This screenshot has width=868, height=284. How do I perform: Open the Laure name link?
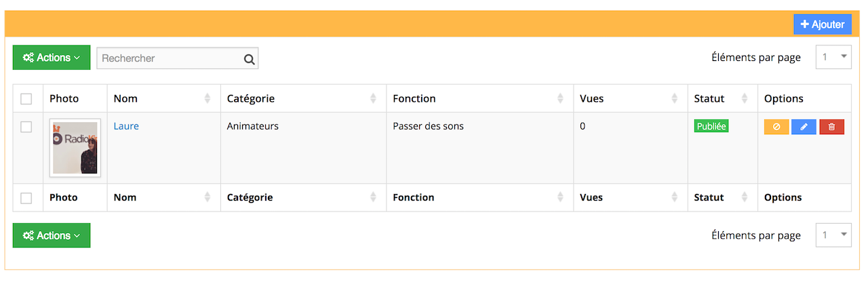click(126, 126)
